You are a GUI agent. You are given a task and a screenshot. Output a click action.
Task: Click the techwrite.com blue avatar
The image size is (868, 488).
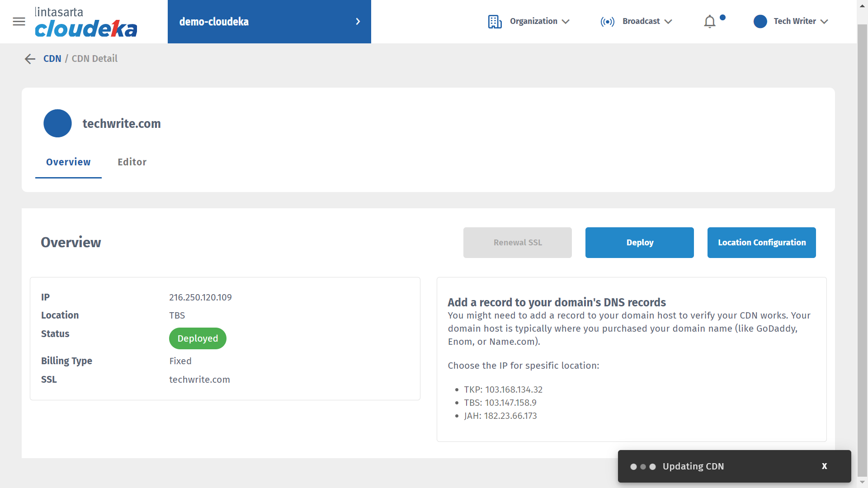(57, 123)
